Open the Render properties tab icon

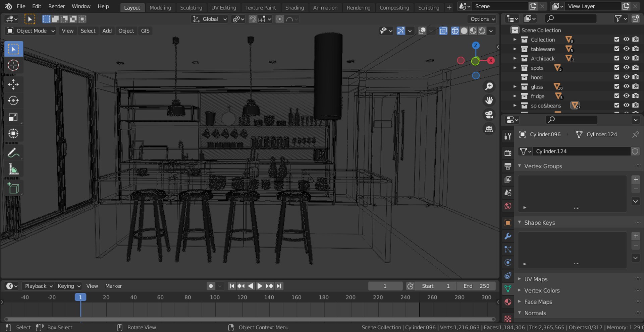[x=508, y=153]
